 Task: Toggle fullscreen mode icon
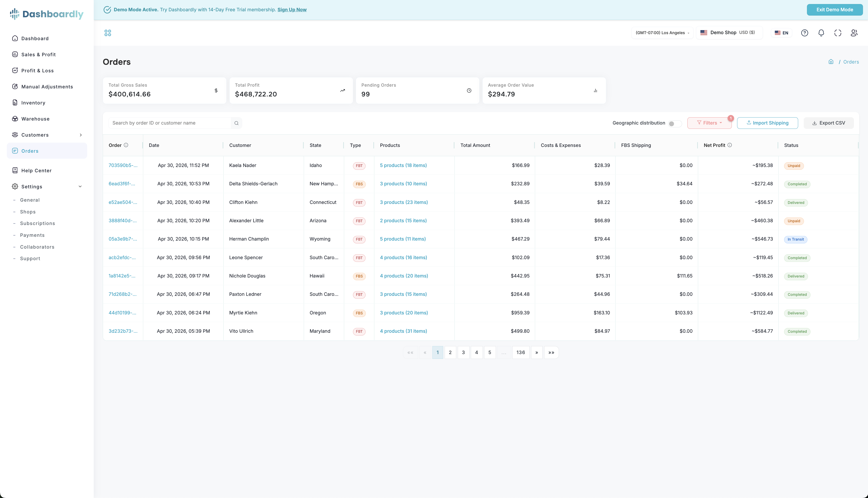838,33
